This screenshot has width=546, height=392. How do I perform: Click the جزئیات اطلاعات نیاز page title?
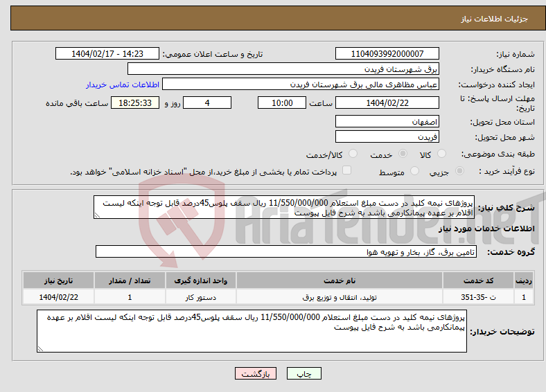coord(495,19)
